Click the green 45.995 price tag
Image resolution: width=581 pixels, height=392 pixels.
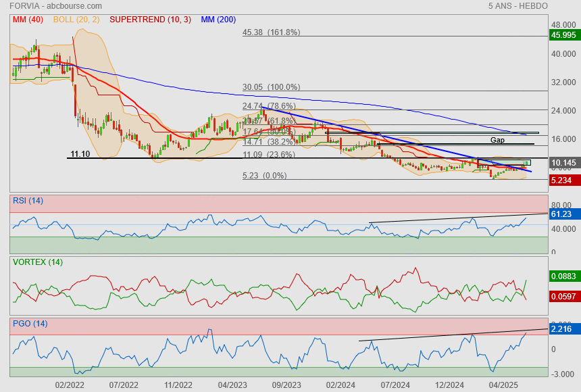pyautogui.click(x=563, y=35)
